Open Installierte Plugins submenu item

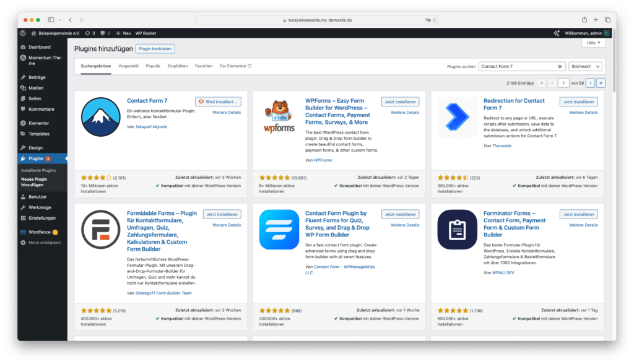tap(38, 171)
